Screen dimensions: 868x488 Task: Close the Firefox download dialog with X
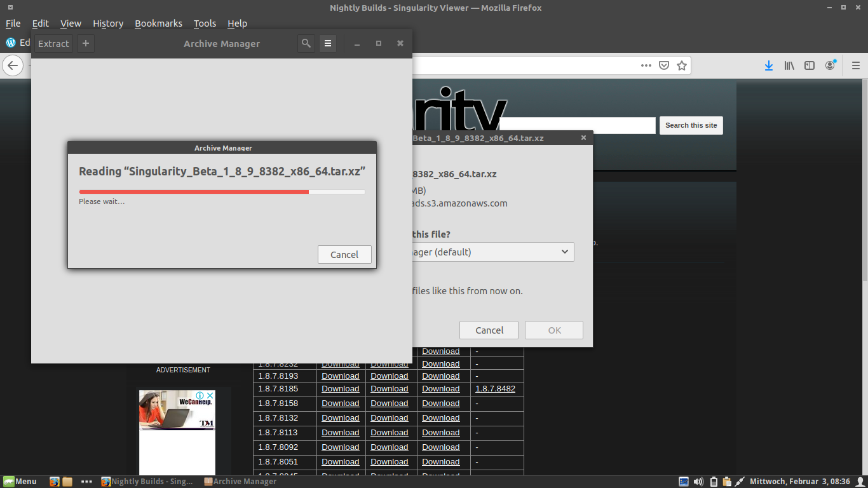pyautogui.click(x=584, y=138)
